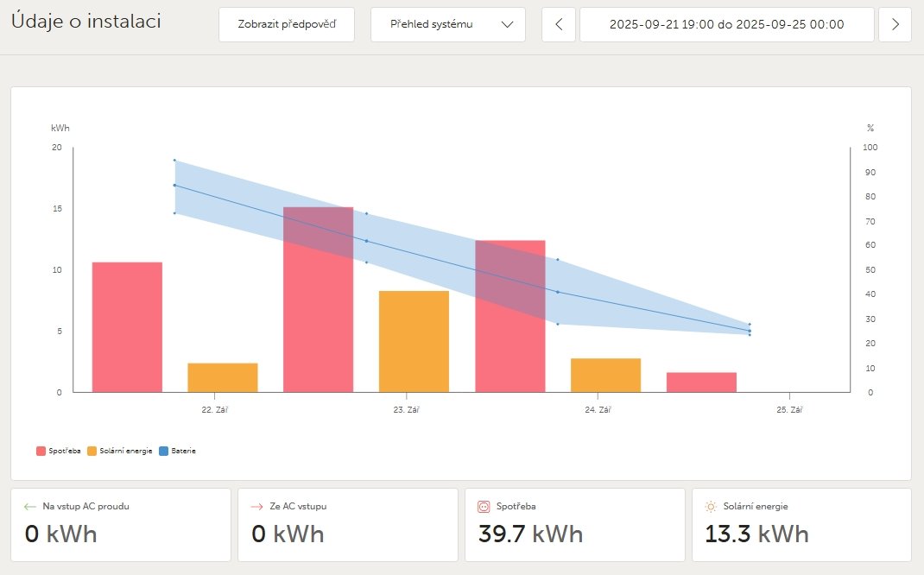Select the tallest orange solar bar
The height and width of the screenshot is (575, 924).
click(414, 341)
